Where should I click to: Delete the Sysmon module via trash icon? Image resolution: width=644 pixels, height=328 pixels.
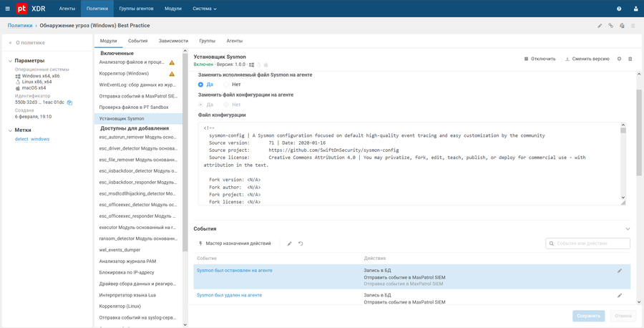[x=630, y=59]
